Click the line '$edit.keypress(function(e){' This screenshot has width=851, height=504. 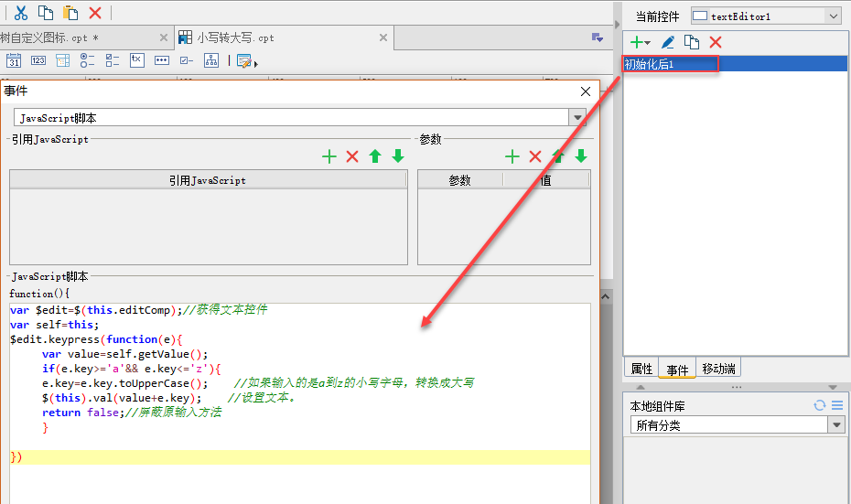pos(96,339)
